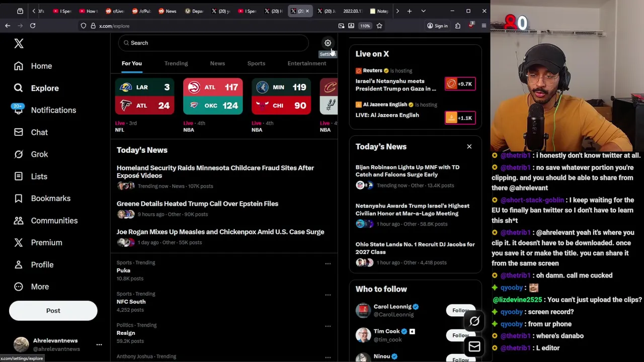Open the browser hamburger application menu
Screen dimensions: 644x362
click(x=484, y=26)
